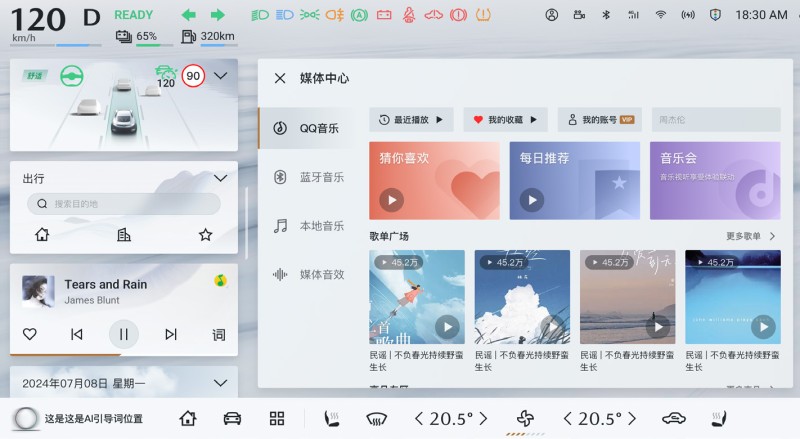Open 我的账号 VIP account

[x=599, y=119]
